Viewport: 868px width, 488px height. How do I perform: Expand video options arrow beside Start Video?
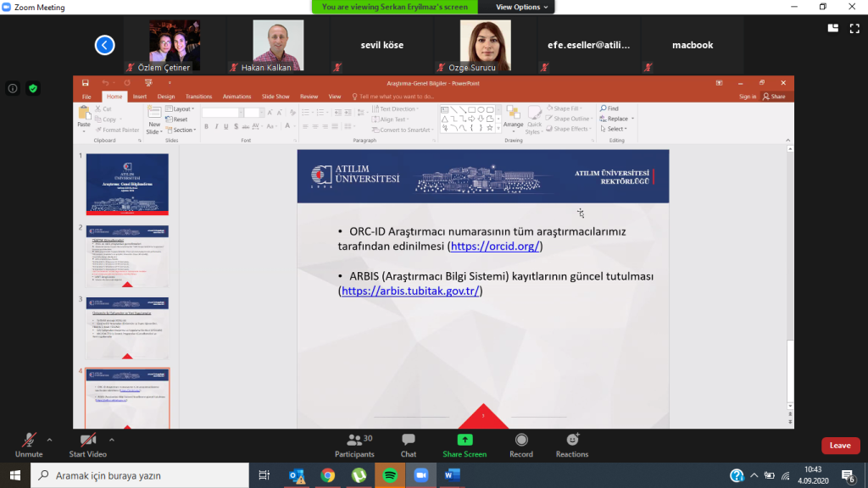pos(112,440)
